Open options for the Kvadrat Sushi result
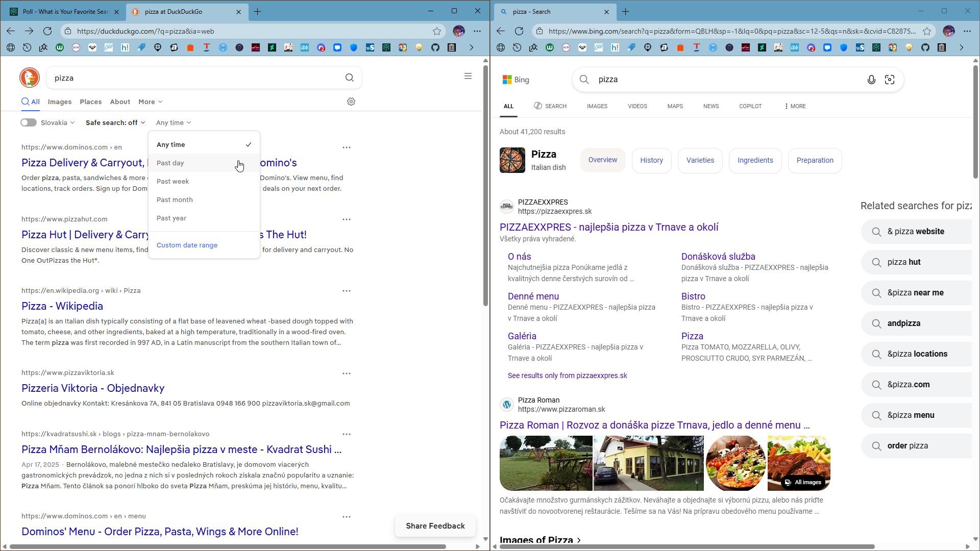 tap(347, 434)
